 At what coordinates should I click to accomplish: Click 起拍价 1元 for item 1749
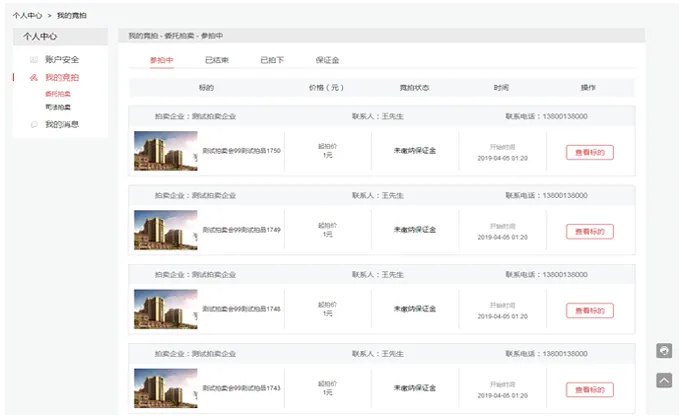coord(327,230)
